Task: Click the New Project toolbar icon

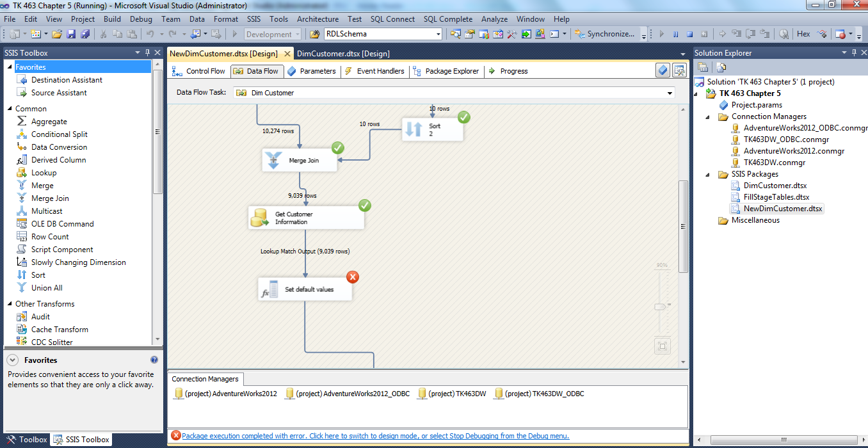Action: coord(13,34)
